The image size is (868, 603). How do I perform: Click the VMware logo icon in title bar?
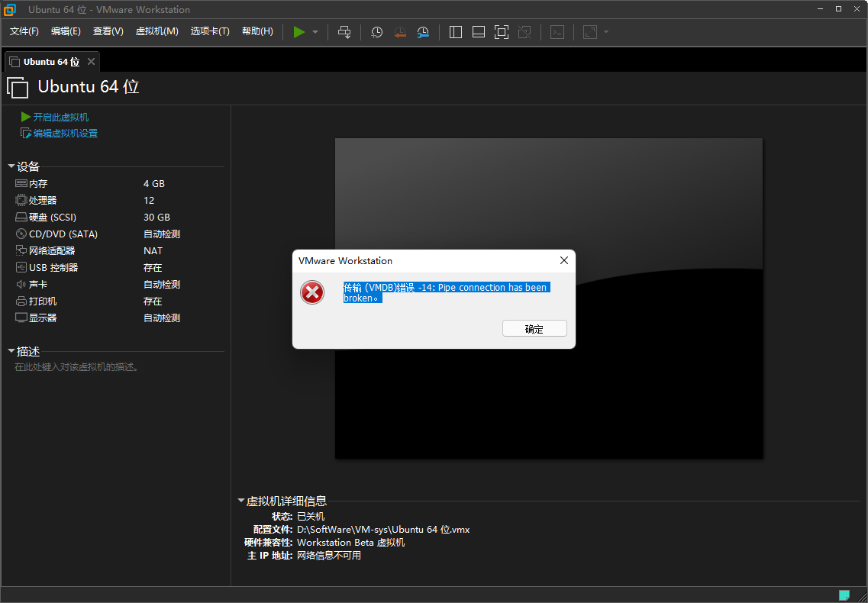click(x=10, y=9)
